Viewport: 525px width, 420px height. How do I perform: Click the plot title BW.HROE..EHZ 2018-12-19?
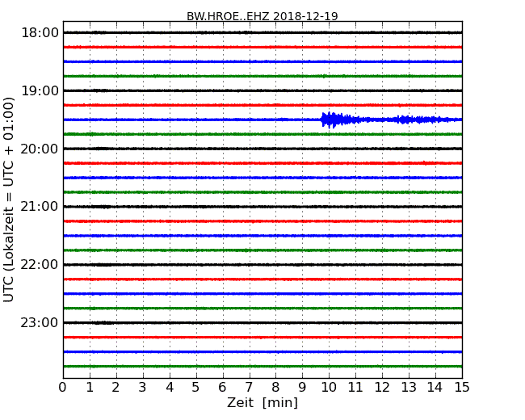(x=262, y=16)
